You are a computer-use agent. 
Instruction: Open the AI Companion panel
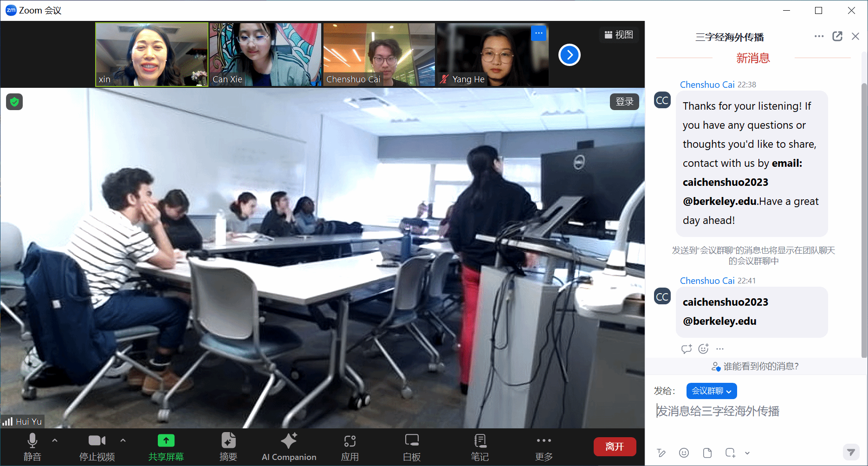289,446
